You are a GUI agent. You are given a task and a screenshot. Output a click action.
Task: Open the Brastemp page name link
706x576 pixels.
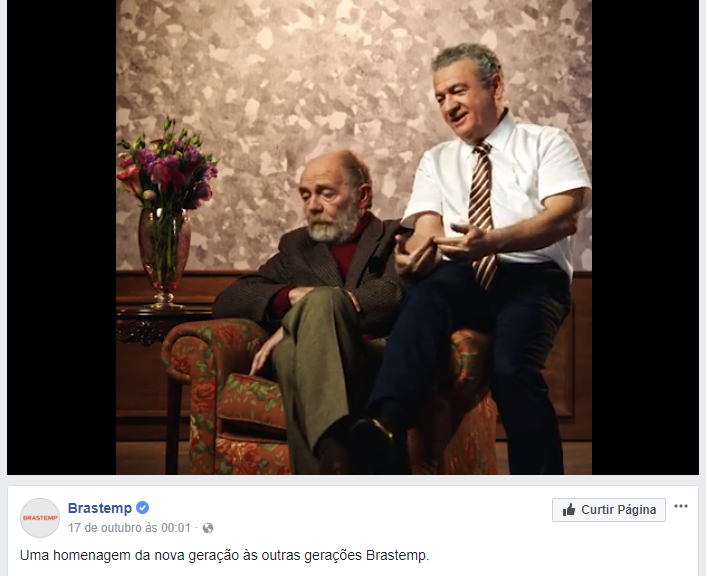click(100, 508)
